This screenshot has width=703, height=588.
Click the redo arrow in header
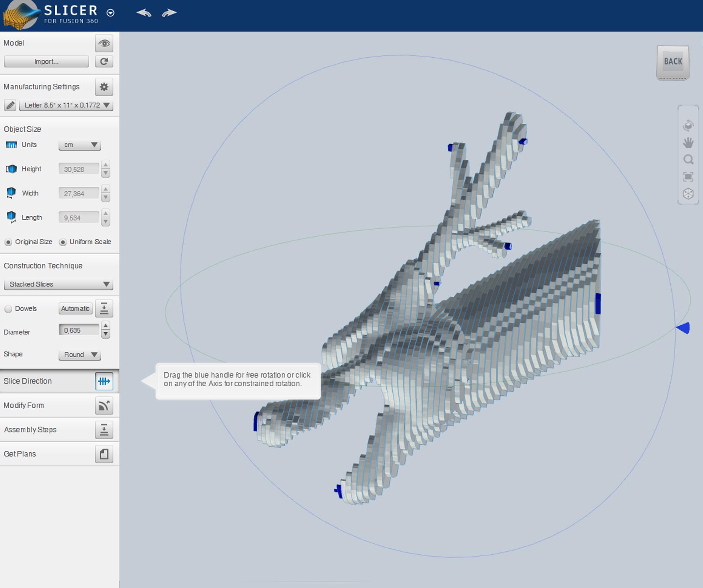pos(169,13)
